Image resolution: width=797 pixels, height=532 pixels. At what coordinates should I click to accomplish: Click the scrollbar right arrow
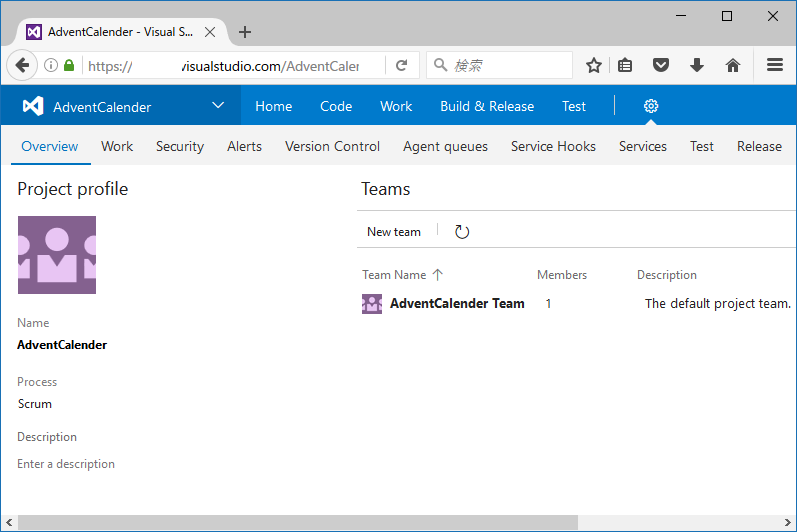tap(787, 522)
